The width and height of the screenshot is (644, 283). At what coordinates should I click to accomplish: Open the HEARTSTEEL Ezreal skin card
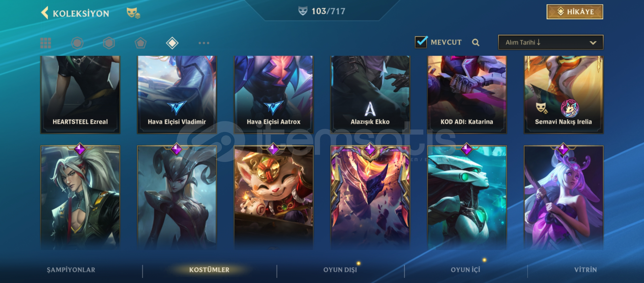80,95
